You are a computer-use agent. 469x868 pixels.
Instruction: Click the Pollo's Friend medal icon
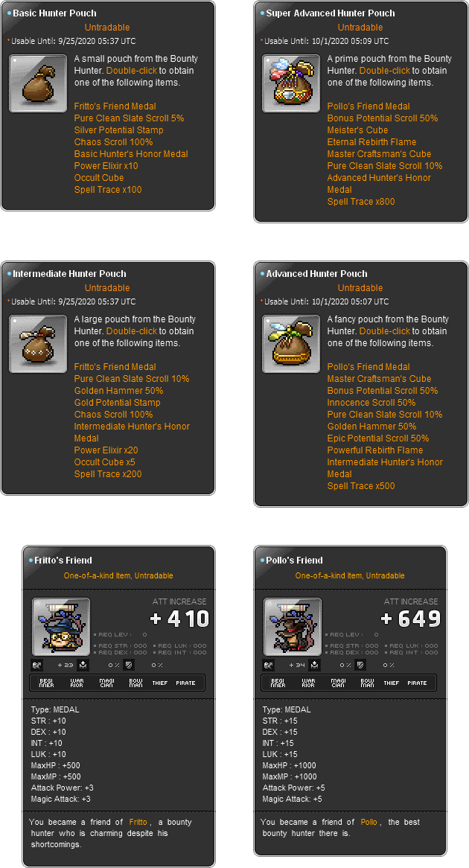(293, 627)
